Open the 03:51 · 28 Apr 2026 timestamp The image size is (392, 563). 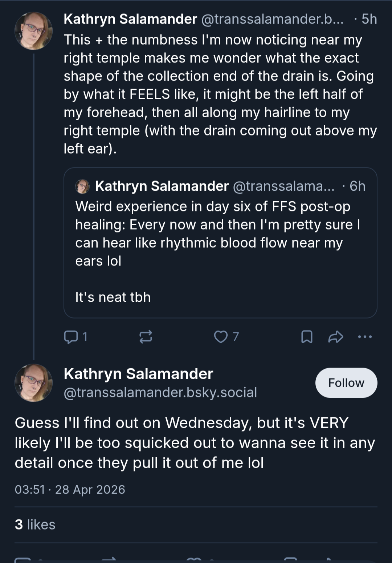point(70,490)
